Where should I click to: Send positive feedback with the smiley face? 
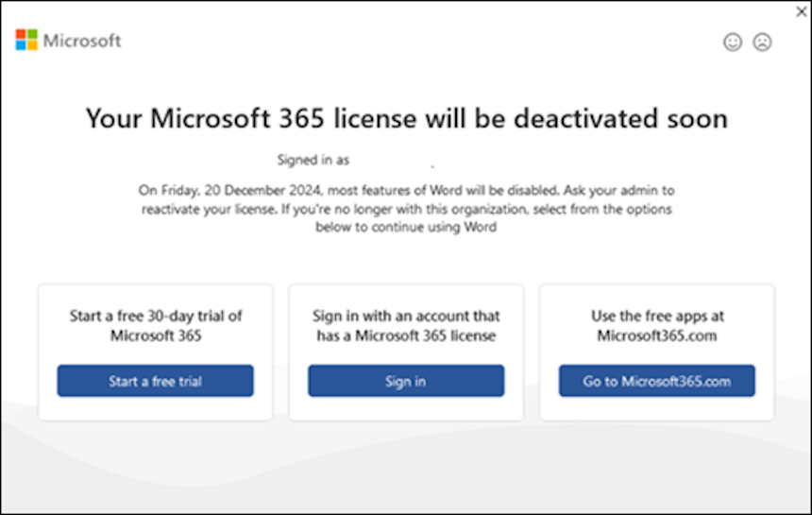coord(733,42)
